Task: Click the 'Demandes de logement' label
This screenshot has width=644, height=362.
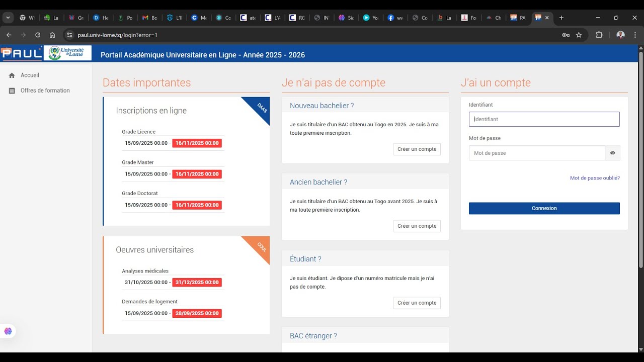Action: click(149, 302)
